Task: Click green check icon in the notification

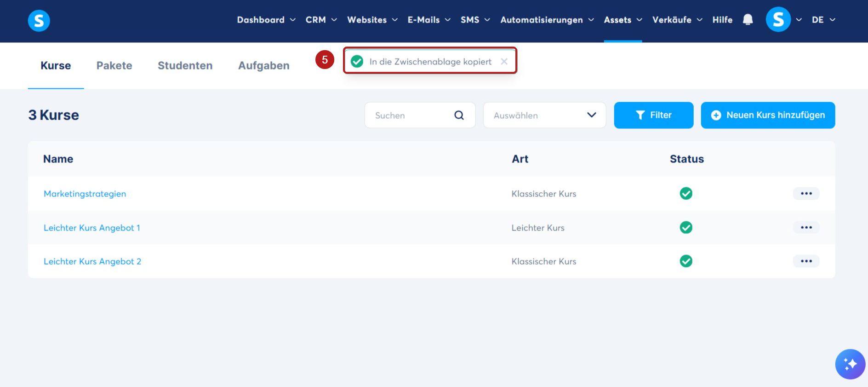Action: [x=357, y=62]
